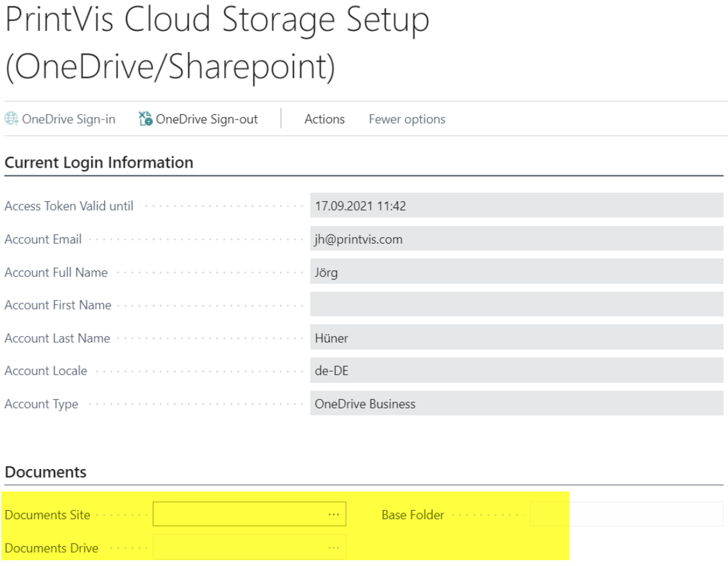This screenshot has height=566, width=728.
Task: Click the OneDrive Sign-in globe icon
Action: coord(12,119)
